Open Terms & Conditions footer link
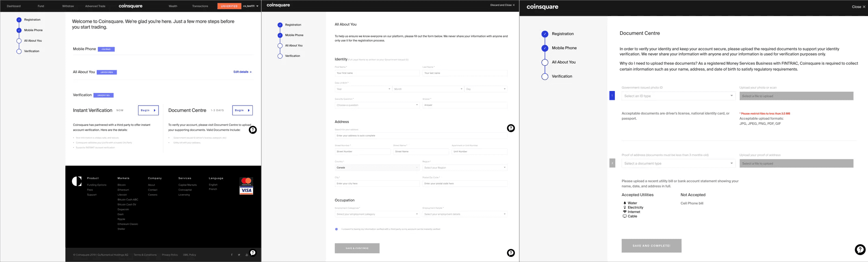Image resolution: width=868 pixels, height=262 pixels. [145, 255]
